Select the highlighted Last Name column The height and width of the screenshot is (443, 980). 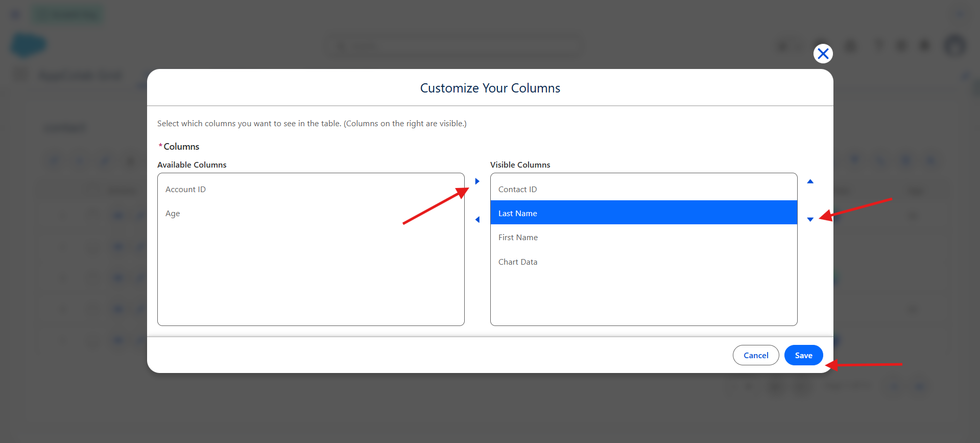pyautogui.click(x=643, y=213)
